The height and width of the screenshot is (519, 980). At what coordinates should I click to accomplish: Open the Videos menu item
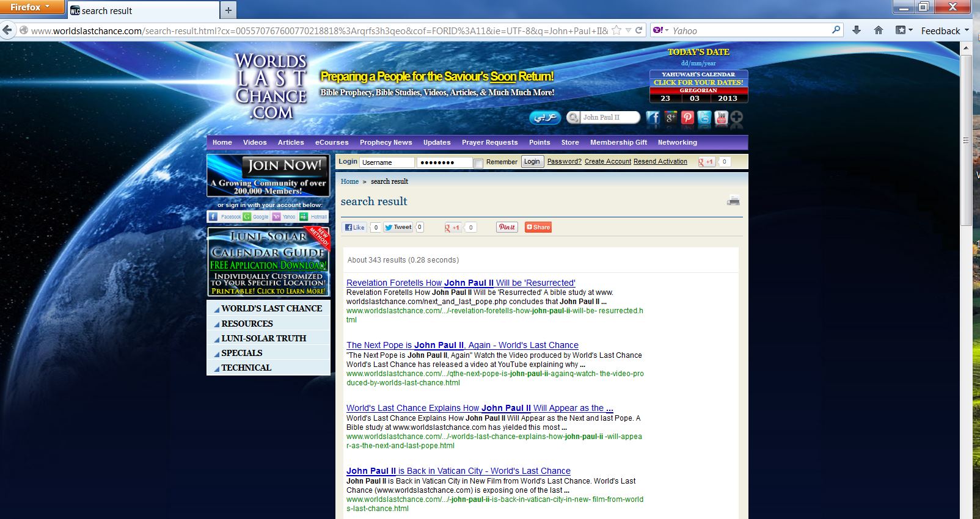click(255, 142)
